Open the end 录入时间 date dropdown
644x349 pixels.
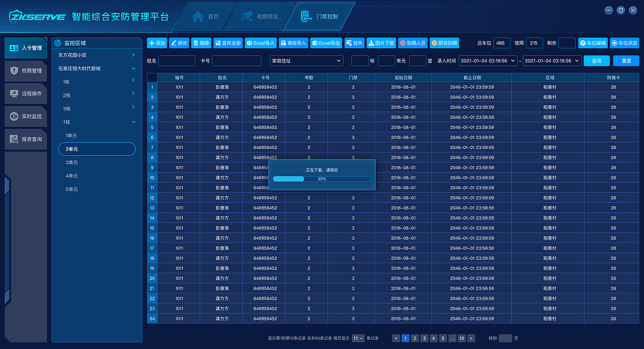(x=552, y=60)
